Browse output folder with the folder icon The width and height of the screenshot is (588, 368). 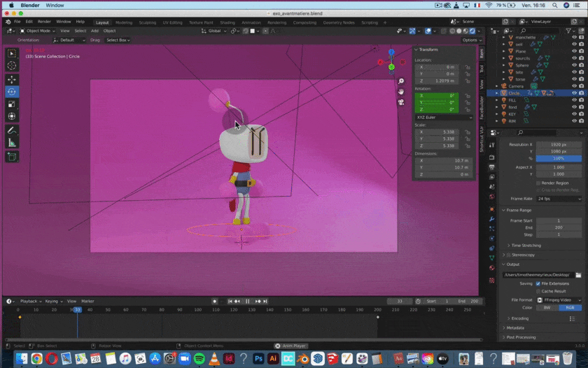tap(578, 275)
